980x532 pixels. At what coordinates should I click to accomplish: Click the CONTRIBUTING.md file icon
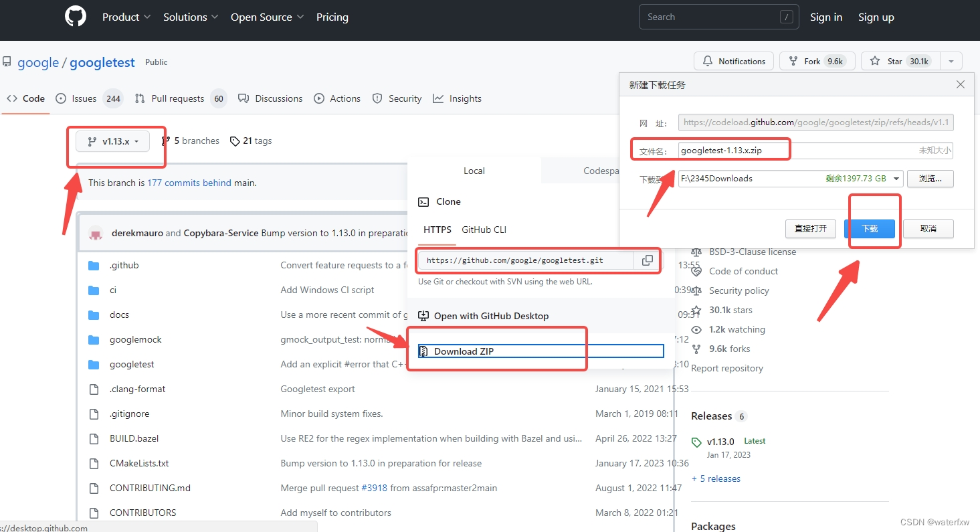click(94, 489)
